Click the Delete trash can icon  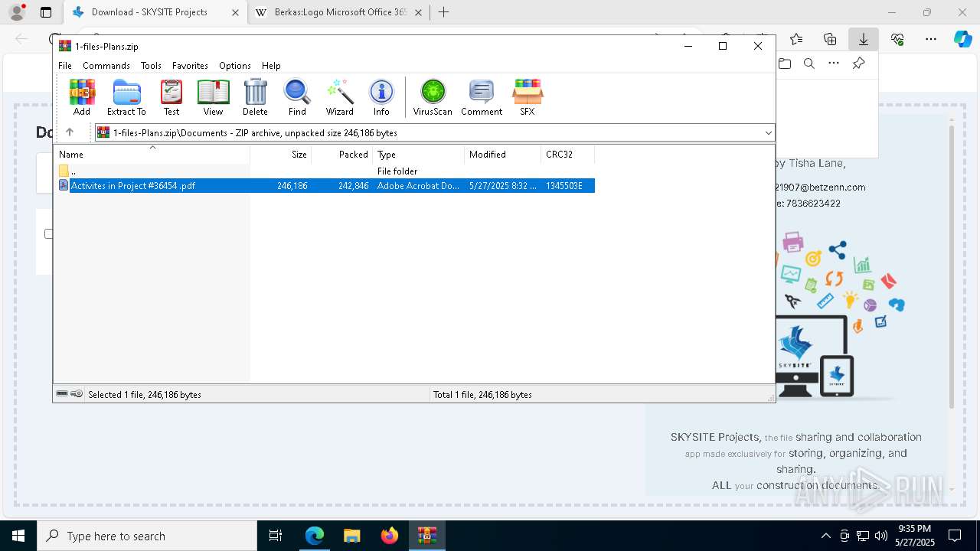click(255, 97)
